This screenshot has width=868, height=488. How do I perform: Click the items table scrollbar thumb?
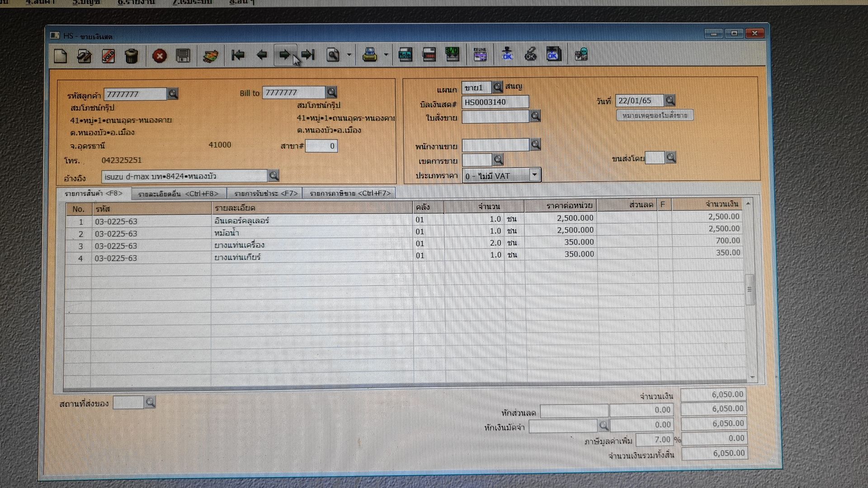pos(749,289)
